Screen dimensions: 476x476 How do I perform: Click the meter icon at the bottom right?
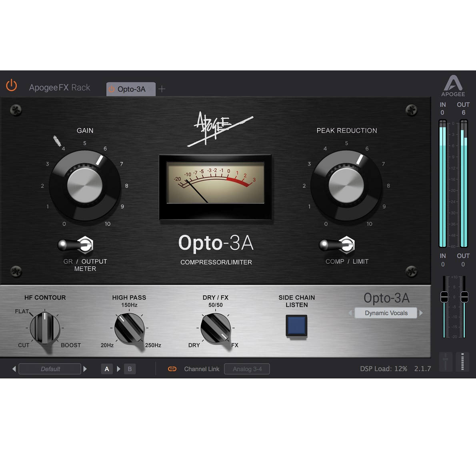(463, 361)
